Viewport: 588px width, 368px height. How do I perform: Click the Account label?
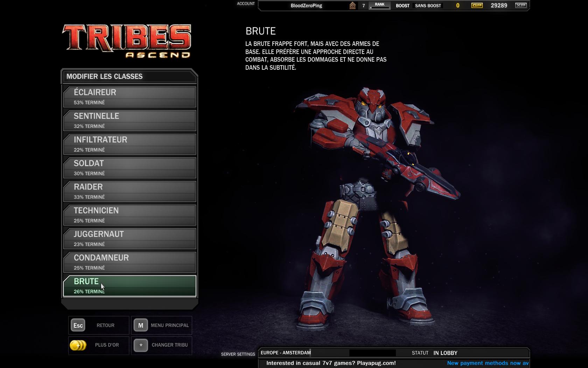click(x=246, y=4)
